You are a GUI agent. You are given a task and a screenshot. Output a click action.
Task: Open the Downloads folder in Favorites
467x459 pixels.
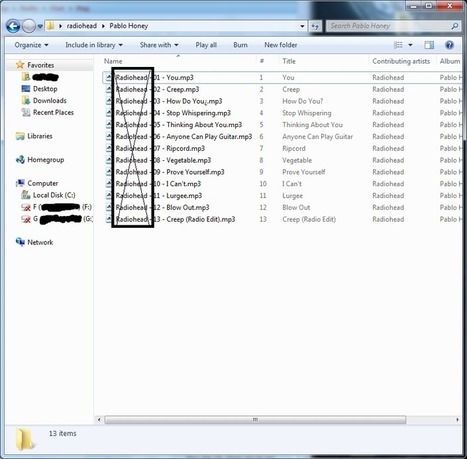(50, 101)
